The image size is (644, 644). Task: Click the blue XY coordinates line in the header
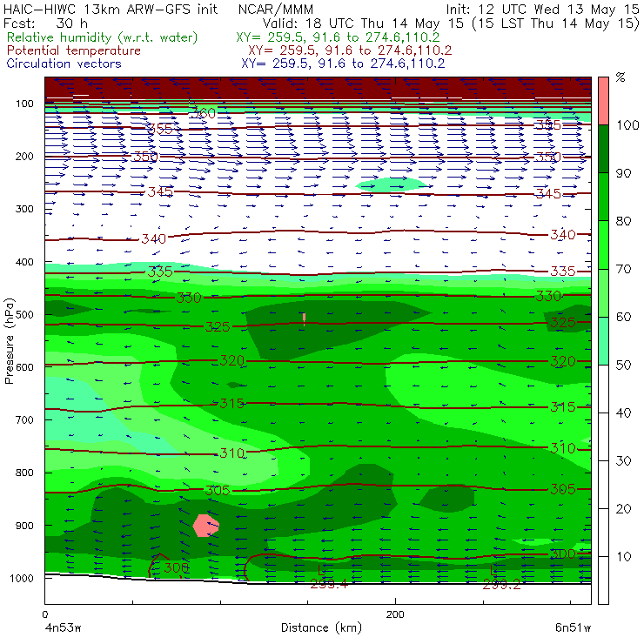pos(343,64)
